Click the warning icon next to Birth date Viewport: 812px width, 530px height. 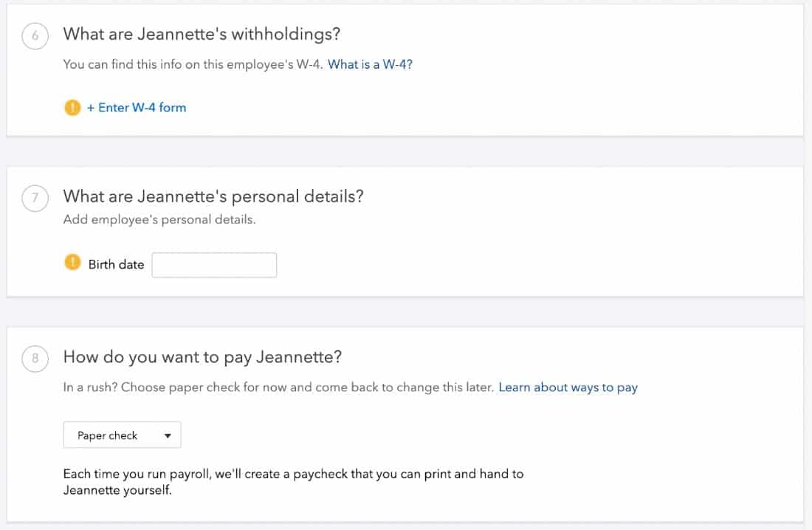pos(72,263)
